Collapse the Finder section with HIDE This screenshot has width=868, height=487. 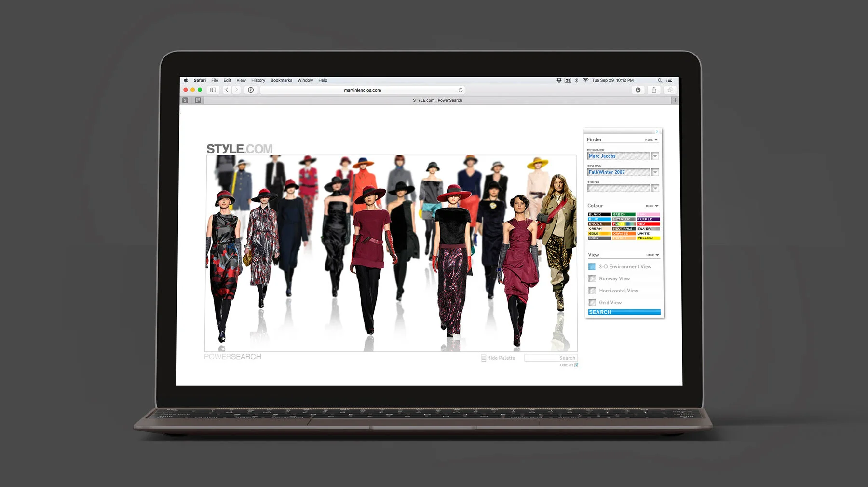651,140
